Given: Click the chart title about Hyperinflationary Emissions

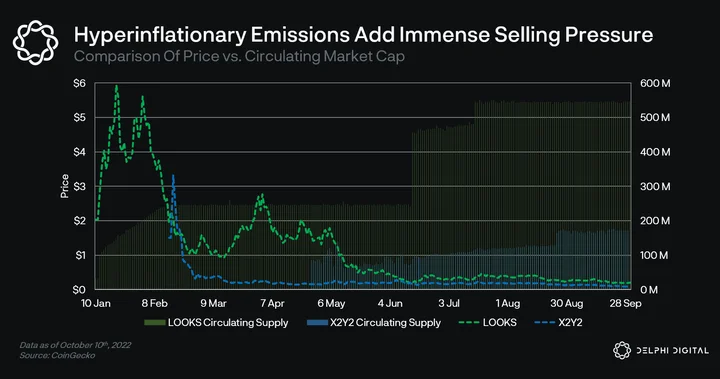Looking at the screenshot, I should (x=363, y=35).
